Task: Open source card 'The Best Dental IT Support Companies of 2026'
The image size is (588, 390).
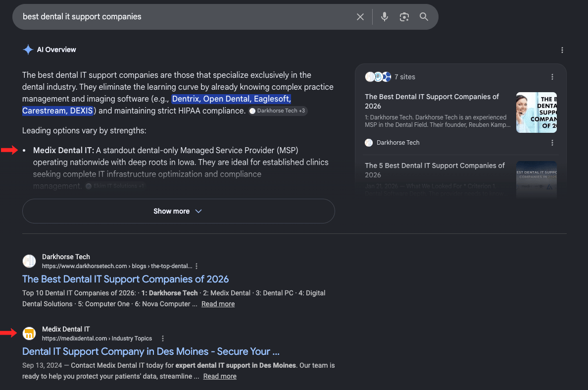Action: [x=432, y=102]
